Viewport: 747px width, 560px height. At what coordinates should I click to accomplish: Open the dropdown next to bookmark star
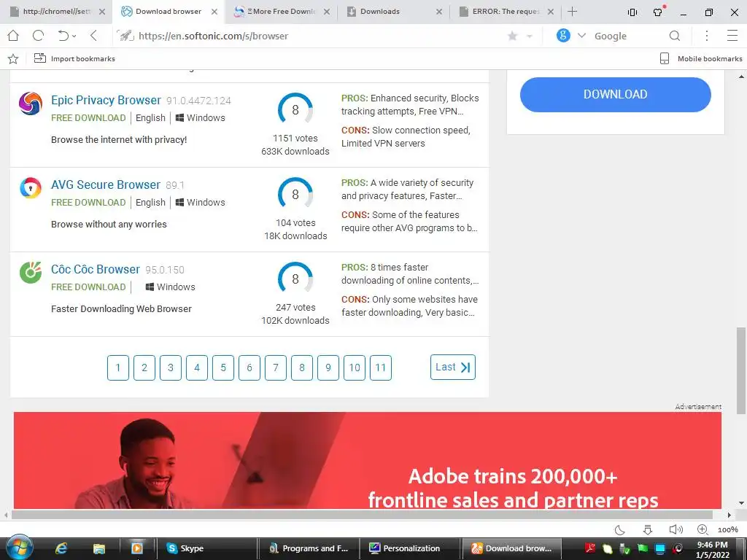(529, 36)
